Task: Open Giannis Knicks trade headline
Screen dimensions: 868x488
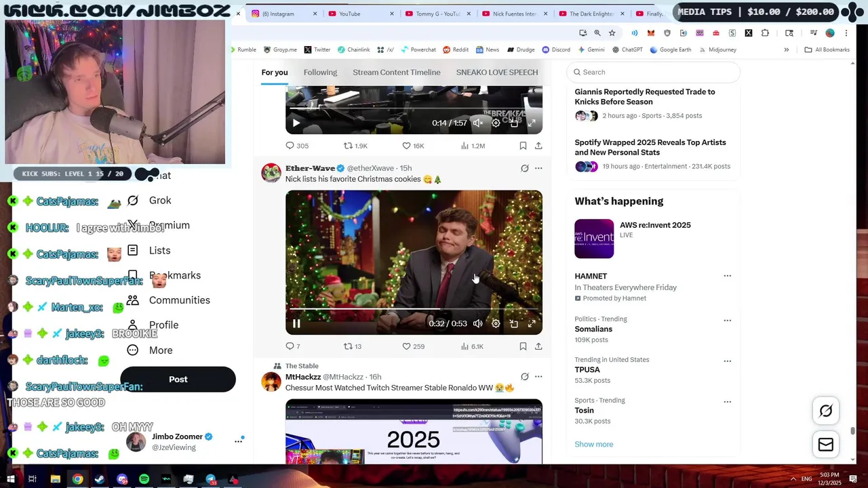Action: coord(645,97)
